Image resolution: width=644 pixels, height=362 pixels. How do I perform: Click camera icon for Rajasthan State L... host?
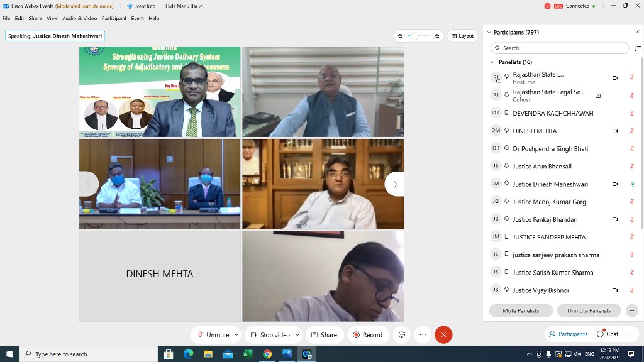[x=615, y=77]
